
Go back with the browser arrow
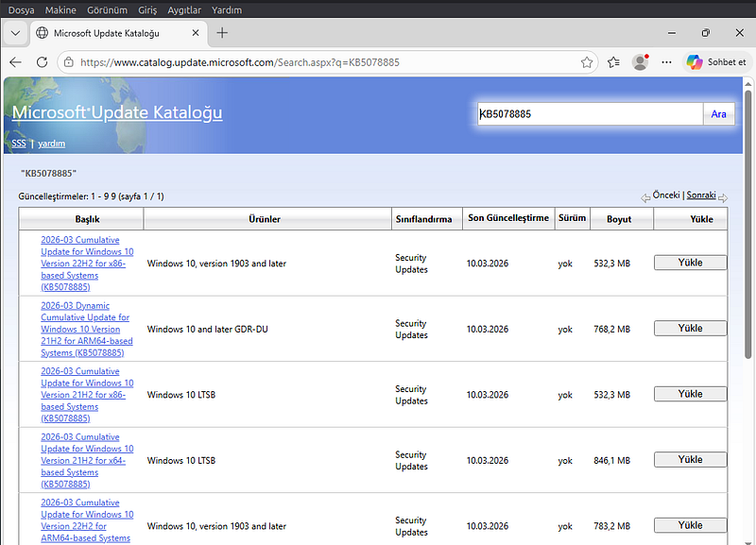point(15,62)
